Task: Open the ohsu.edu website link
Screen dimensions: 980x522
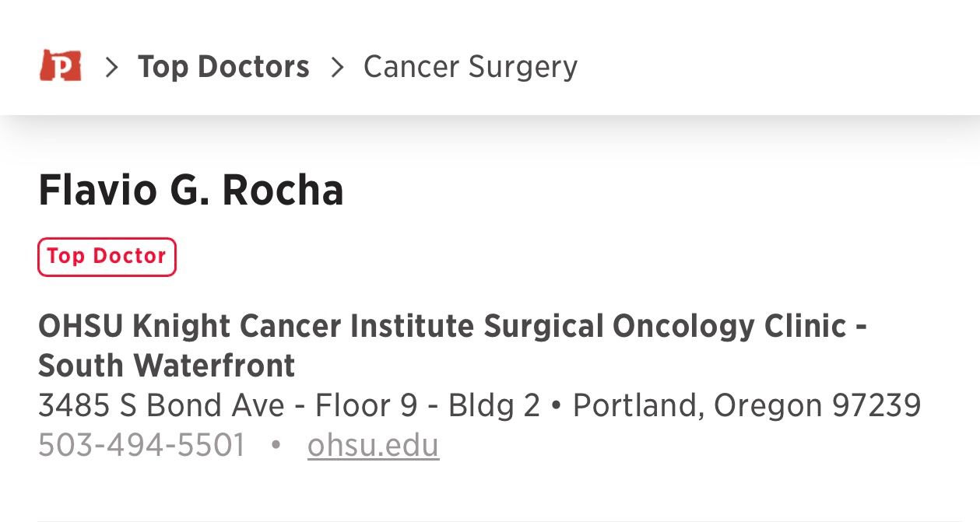Action: point(373,445)
